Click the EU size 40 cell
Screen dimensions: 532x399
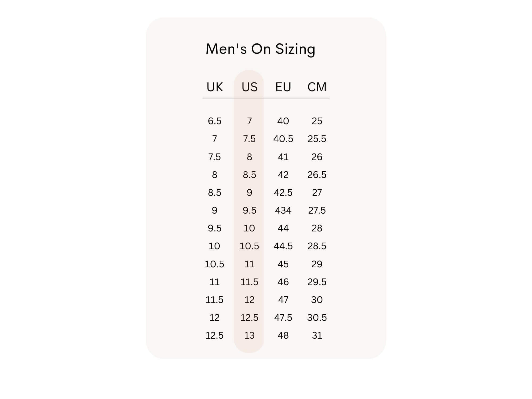click(283, 121)
